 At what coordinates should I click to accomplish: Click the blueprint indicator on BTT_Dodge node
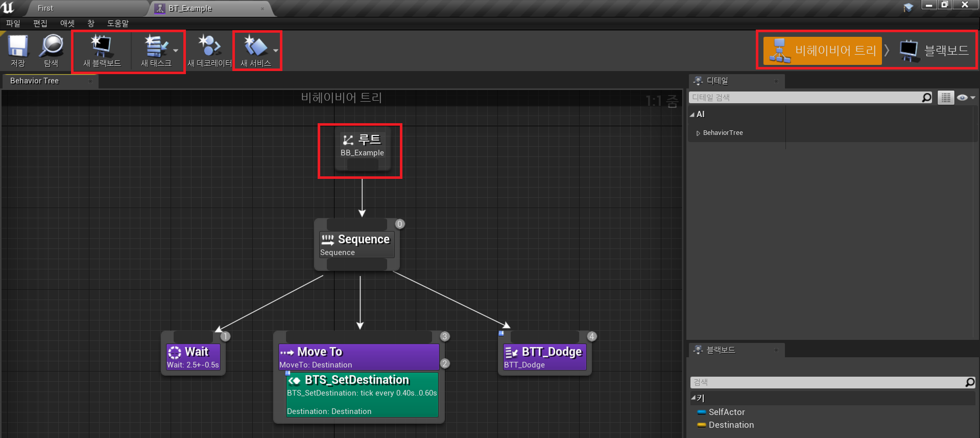(501, 333)
